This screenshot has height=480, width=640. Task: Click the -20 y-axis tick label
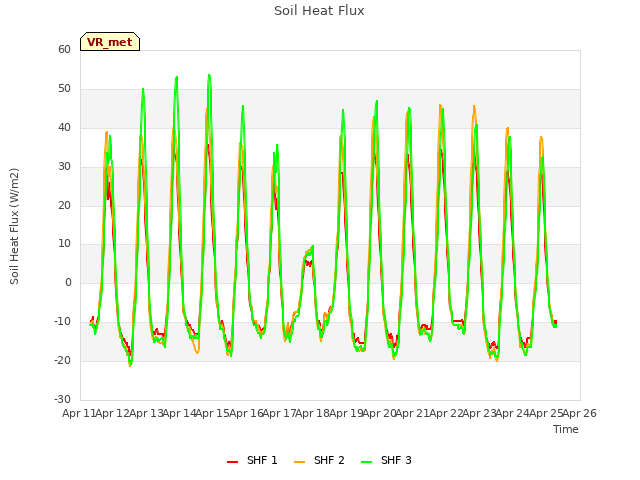(62, 360)
